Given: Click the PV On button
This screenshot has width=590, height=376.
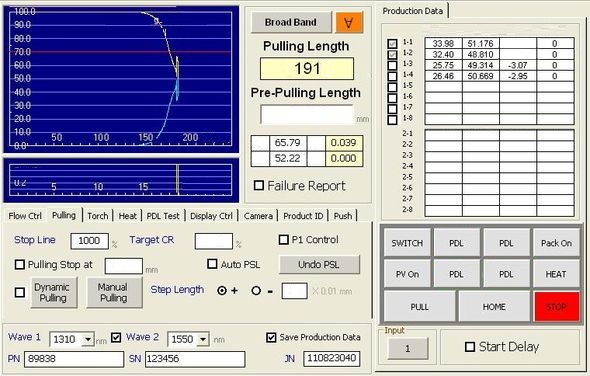Looking at the screenshot, I should tap(407, 274).
